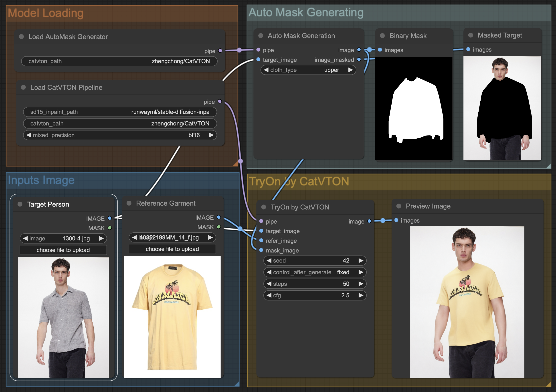Toggle collapse dot on Load CatVTON Pipeline node
Viewport: 556px width, 392px height.
tap(23, 87)
